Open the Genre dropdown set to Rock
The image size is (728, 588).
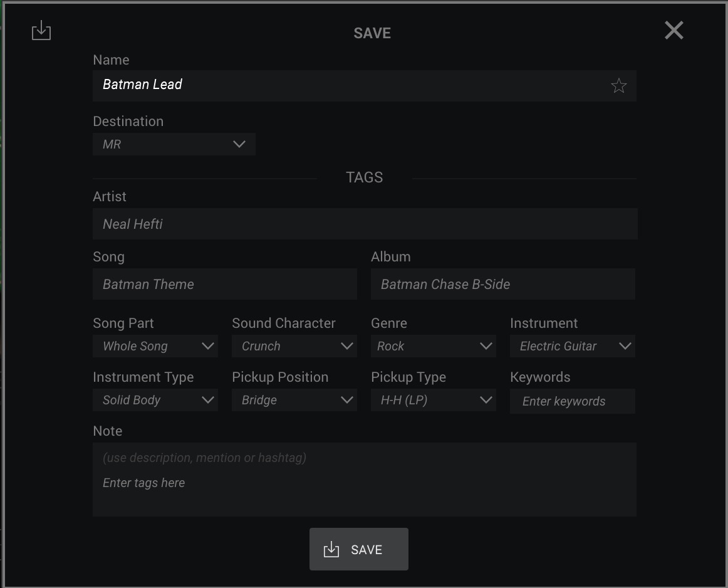[x=433, y=346]
